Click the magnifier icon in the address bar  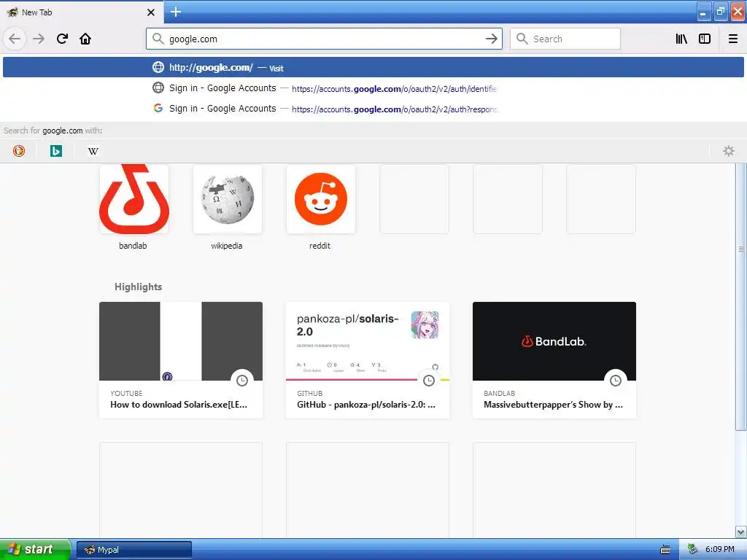click(158, 39)
